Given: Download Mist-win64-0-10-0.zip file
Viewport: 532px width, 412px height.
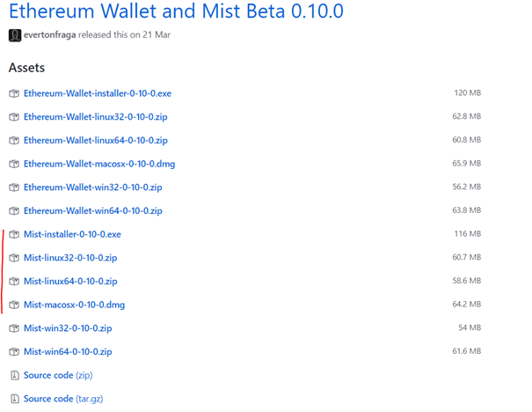Looking at the screenshot, I should coord(68,351).
